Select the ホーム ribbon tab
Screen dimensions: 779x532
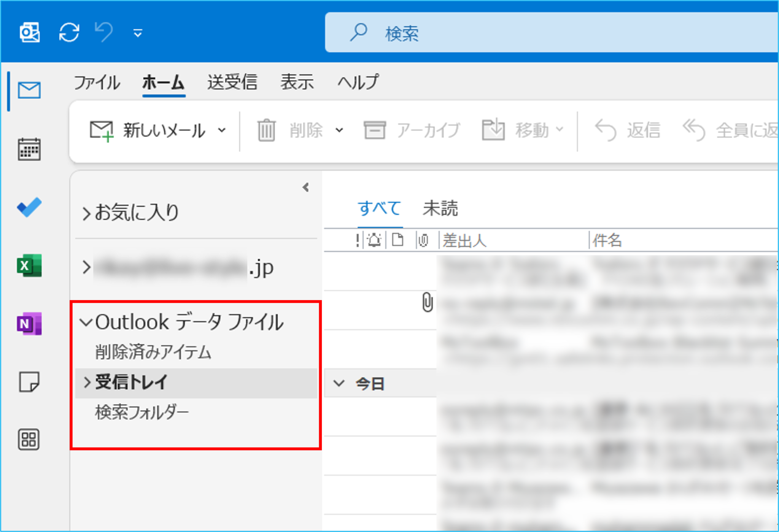(x=164, y=83)
